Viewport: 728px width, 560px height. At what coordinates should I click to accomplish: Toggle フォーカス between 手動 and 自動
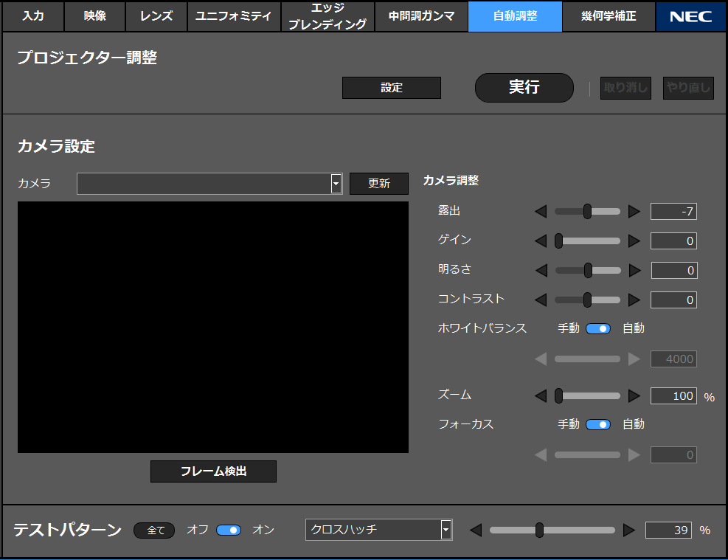tap(598, 424)
